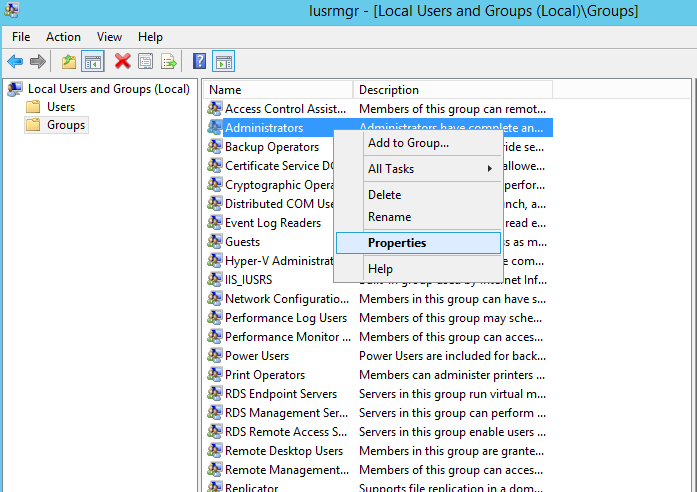Viewport: 697px width, 492px height.
Task: Click the Distributed COM Users group icon
Action: point(215,203)
